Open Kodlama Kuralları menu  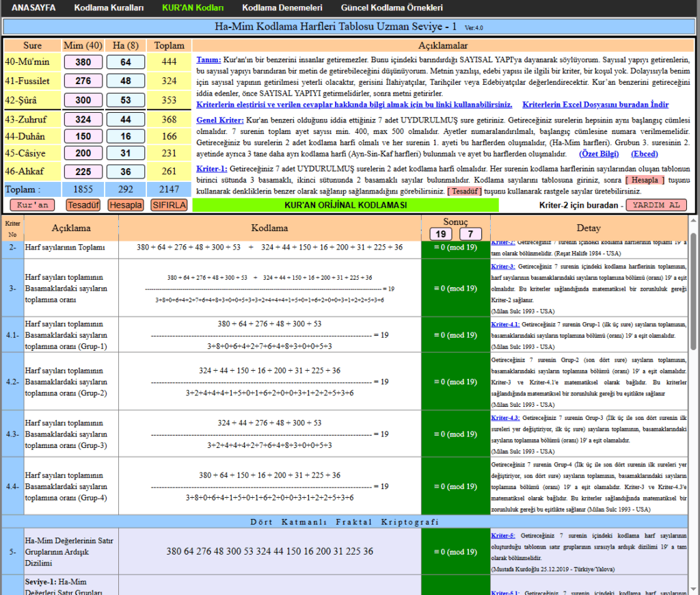109,8
